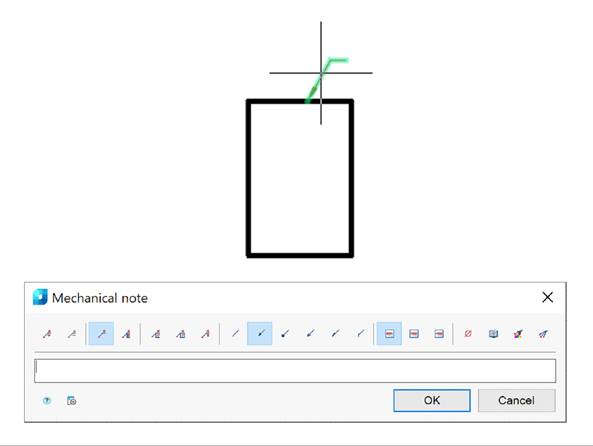Toggle the highlighted text alignment icon

389,333
